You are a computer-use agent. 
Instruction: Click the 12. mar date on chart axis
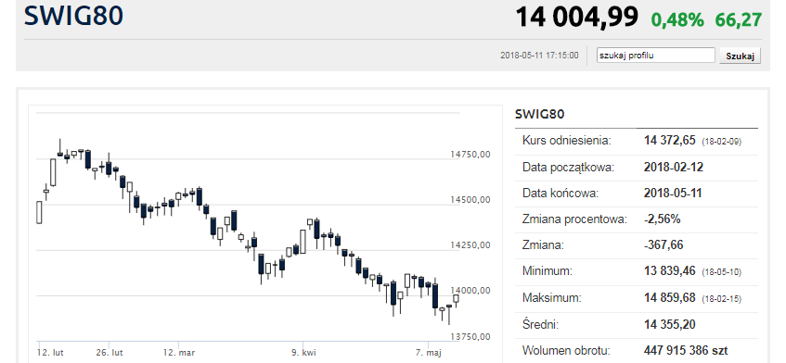pyautogui.click(x=178, y=353)
